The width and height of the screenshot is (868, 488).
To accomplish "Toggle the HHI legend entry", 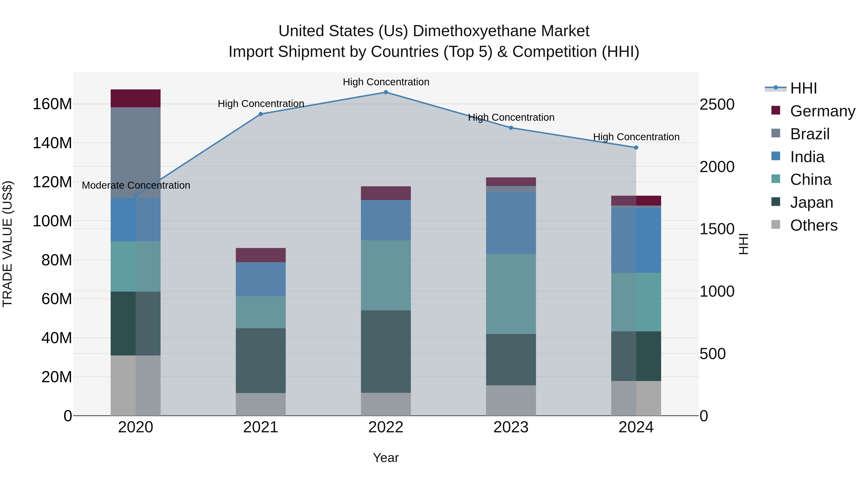I will click(791, 88).
